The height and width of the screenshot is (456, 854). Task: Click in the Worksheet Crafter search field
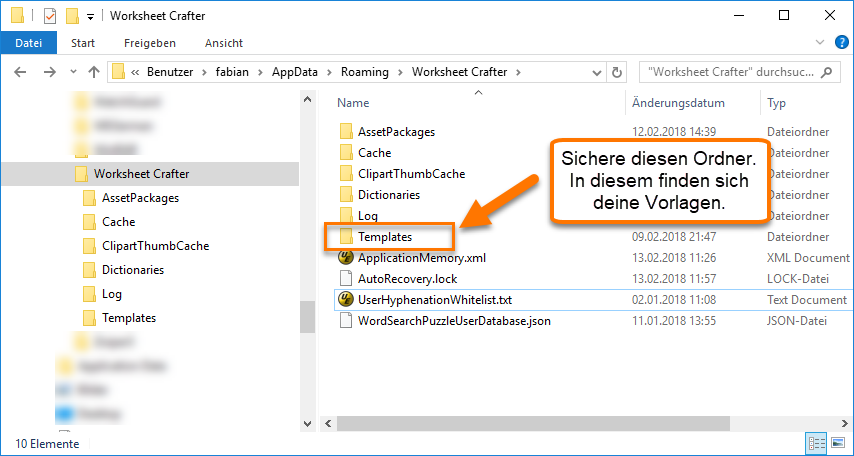tap(730, 72)
